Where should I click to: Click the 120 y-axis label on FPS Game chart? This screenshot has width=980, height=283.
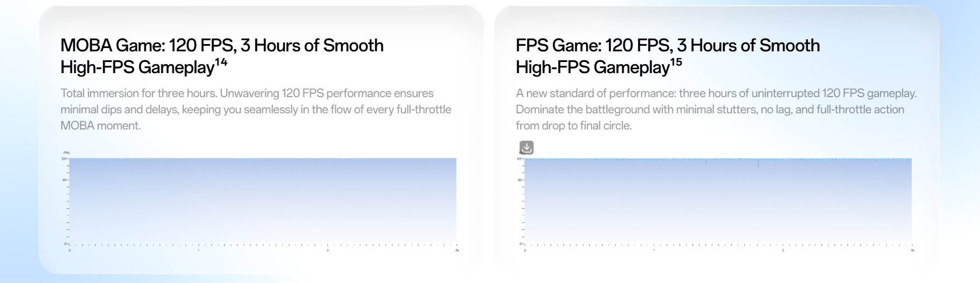tap(519, 159)
